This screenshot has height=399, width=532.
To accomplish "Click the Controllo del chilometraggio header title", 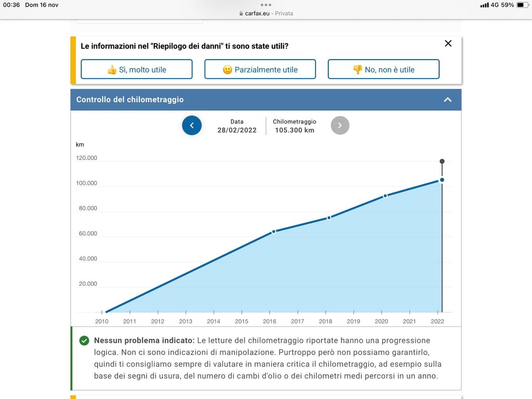I will pyautogui.click(x=130, y=100).
